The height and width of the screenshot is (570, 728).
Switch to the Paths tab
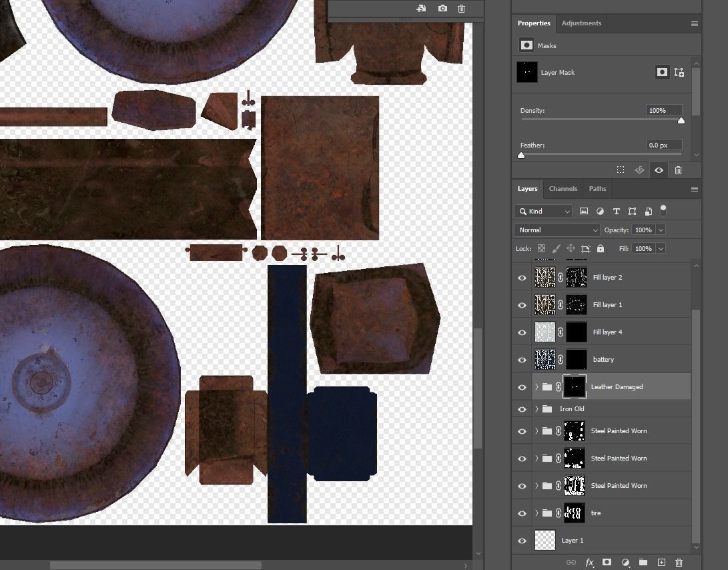point(597,189)
